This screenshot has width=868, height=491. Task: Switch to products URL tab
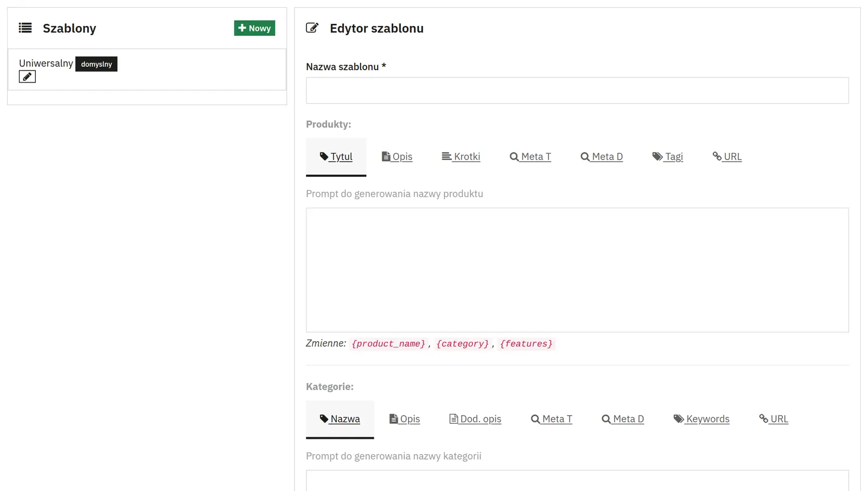(727, 157)
